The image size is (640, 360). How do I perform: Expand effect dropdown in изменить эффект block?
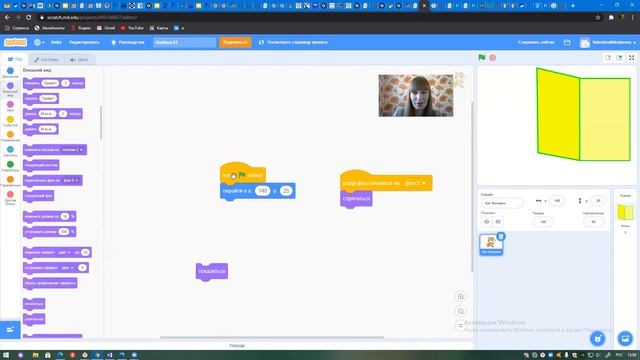point(64,252)
